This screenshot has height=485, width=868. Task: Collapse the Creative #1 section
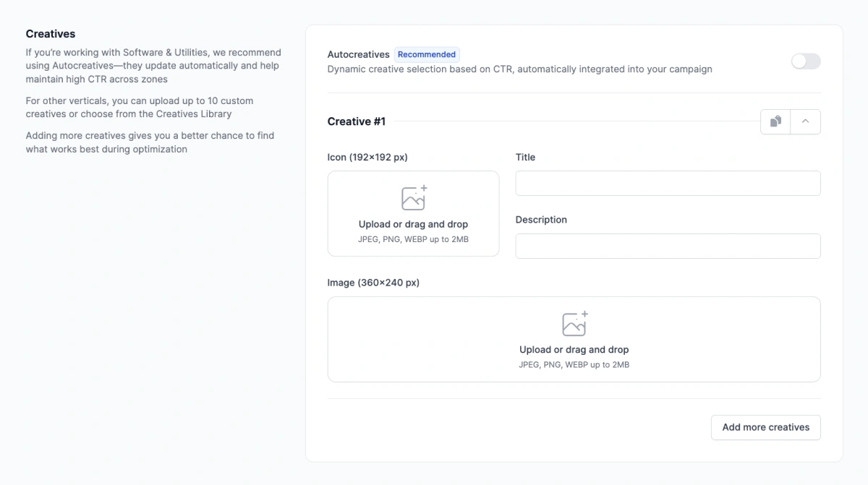[805, 121]
